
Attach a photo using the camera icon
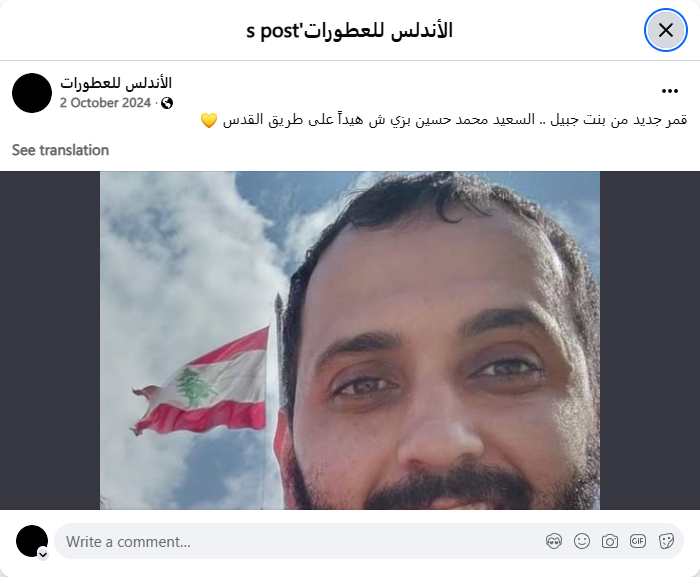coord(610,541)
